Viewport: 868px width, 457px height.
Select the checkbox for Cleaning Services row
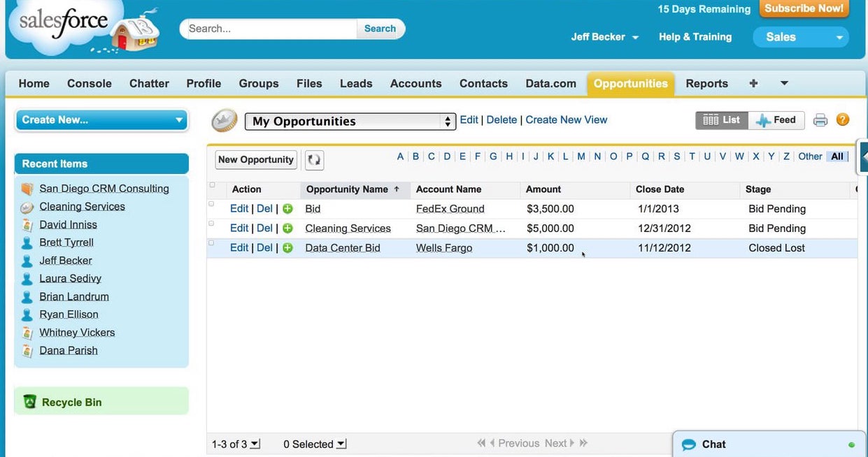point(212,224)
